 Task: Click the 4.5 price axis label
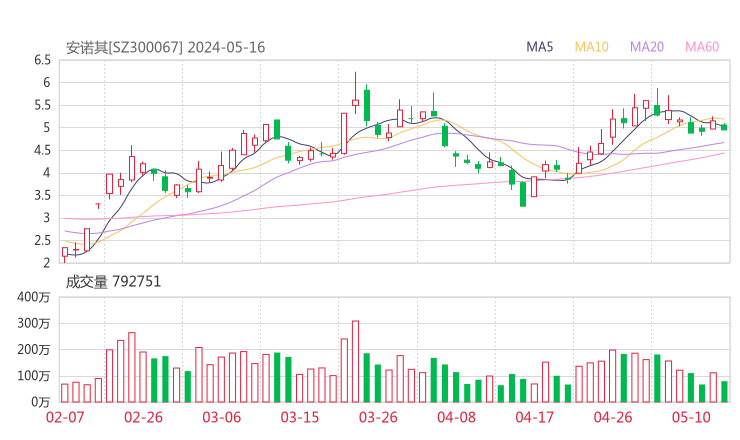click(42, 151)
